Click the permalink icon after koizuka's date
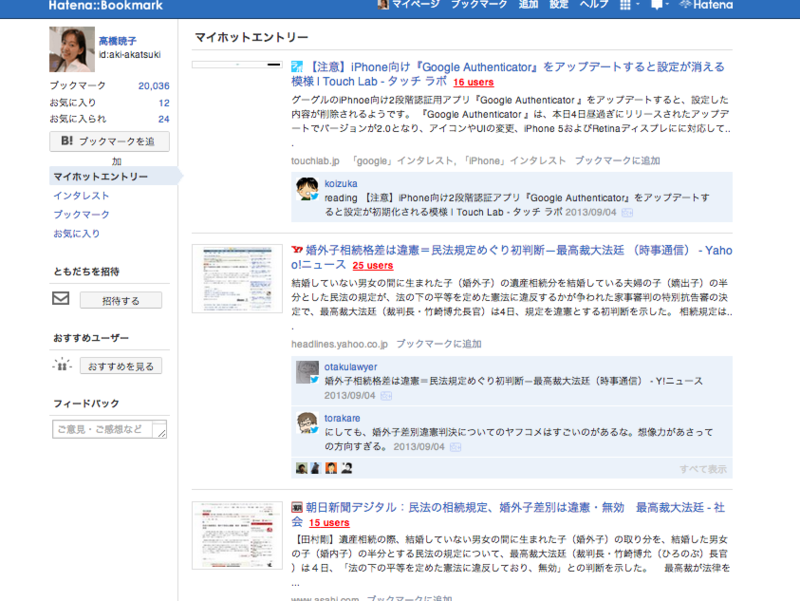The image size is (800, 601). (627, 213)
